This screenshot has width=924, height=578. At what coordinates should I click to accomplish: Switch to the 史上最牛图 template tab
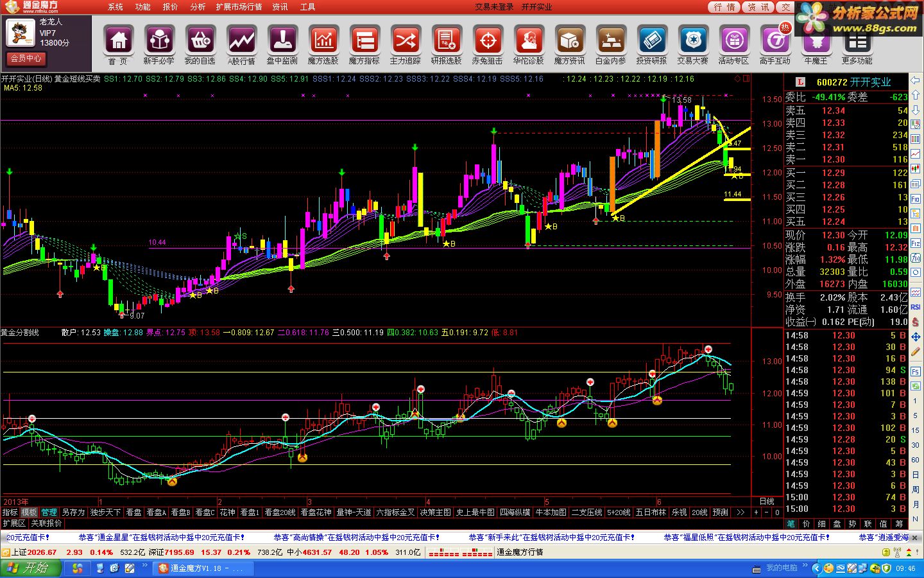click(x=475, y=512)
